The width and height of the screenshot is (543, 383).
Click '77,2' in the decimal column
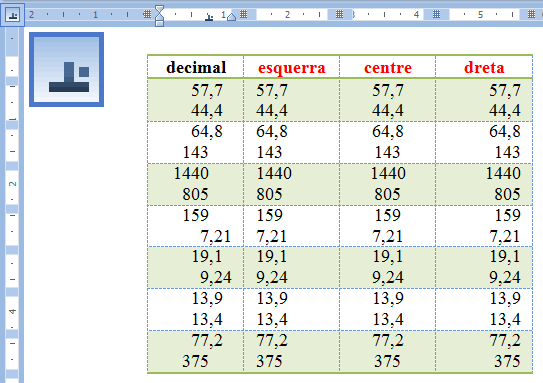point(207,340)
